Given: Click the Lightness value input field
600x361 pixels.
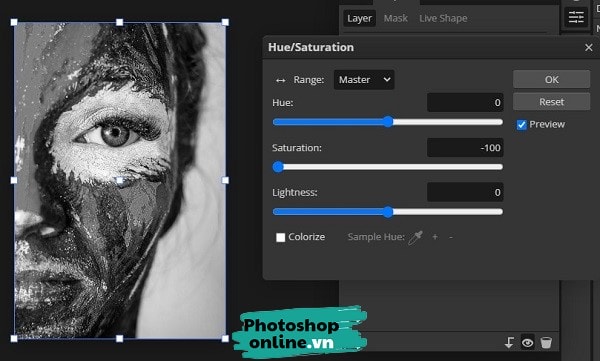Looking at the screenshot, I should pos(465,192).
